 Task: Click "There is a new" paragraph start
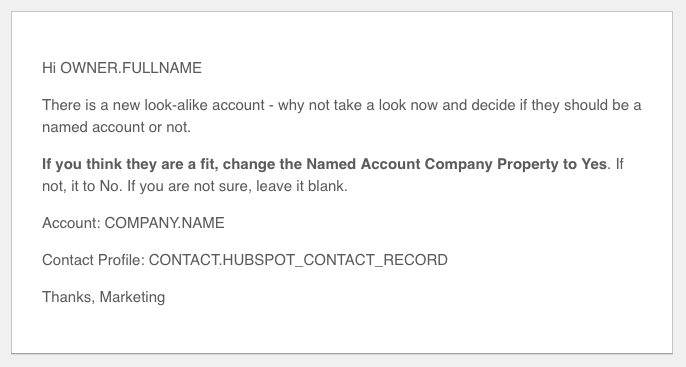[91, 105]
